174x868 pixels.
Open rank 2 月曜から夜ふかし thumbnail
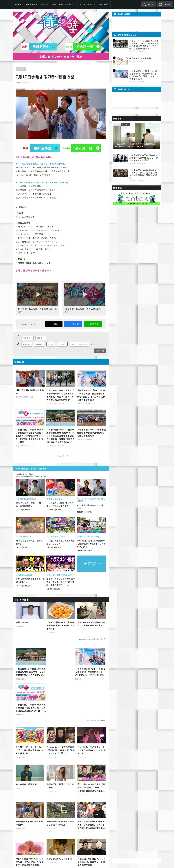61,487
